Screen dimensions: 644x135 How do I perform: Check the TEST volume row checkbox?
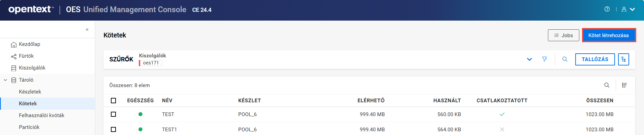[113, 114]
